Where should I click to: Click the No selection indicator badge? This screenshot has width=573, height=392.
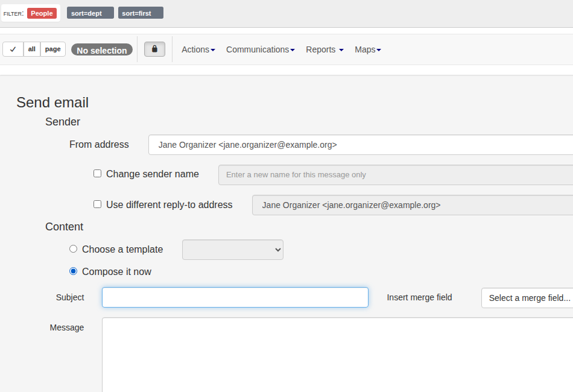click(x=101, y=50)
